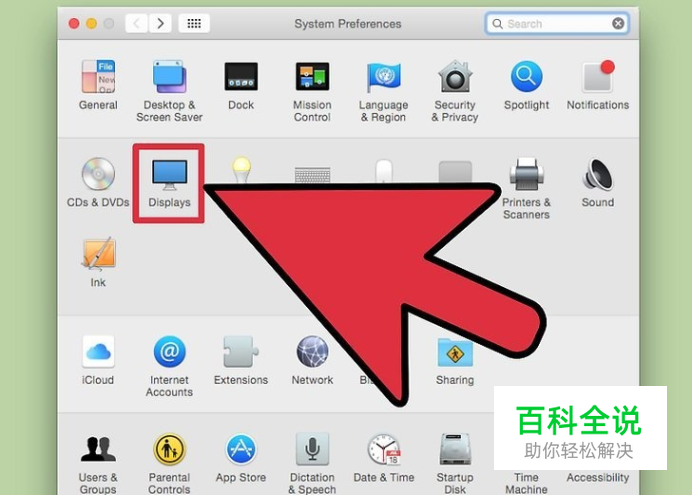Open Accessibility preferences
This screenshot has height=495, width=692.
coord(598,477)
